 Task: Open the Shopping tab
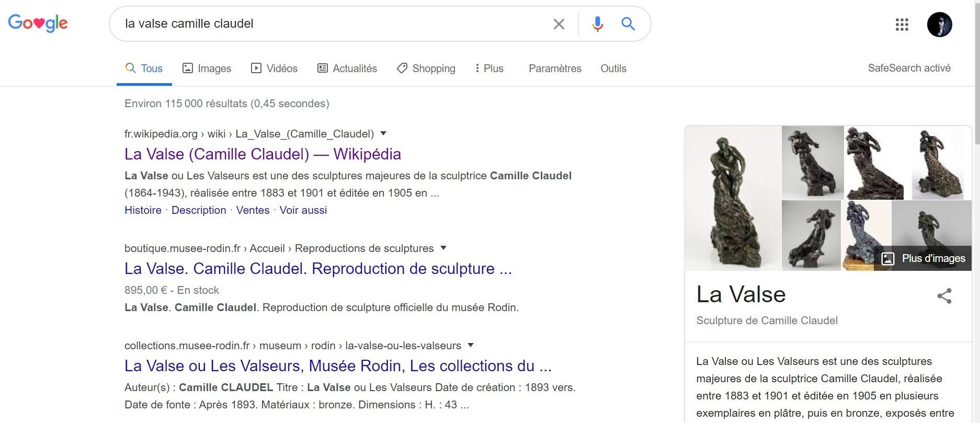426,68
